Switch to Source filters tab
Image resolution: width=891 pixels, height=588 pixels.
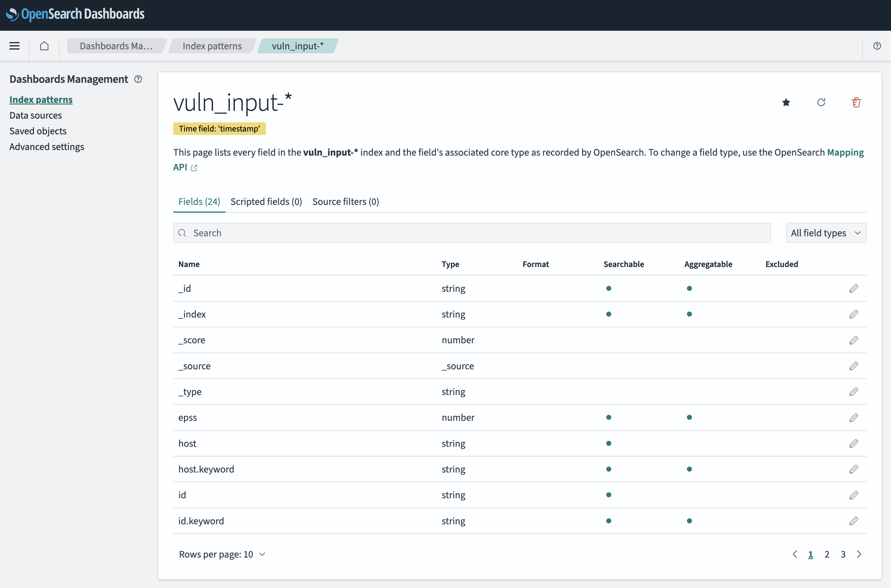346,202
